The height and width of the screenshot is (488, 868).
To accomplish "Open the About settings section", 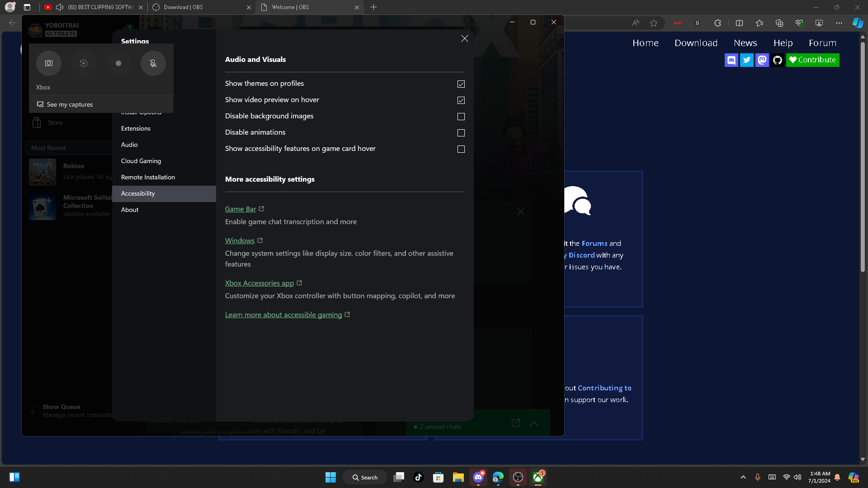I will [164, 210].
